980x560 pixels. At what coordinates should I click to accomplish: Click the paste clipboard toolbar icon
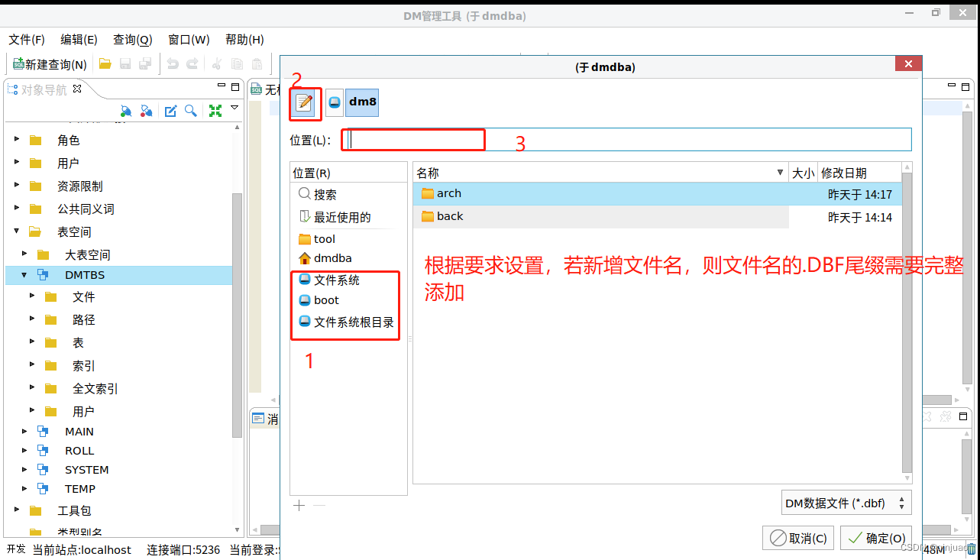257,64
